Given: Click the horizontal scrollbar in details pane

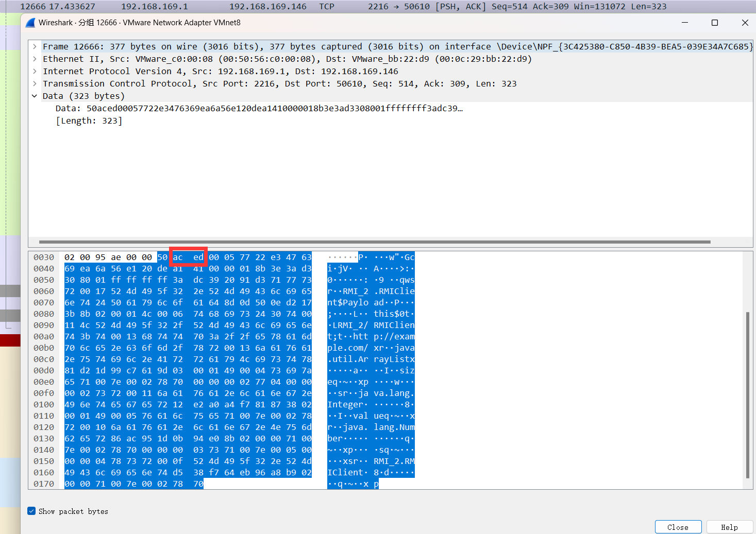Looking at the screenshot, I should click(x=375, y=242).
